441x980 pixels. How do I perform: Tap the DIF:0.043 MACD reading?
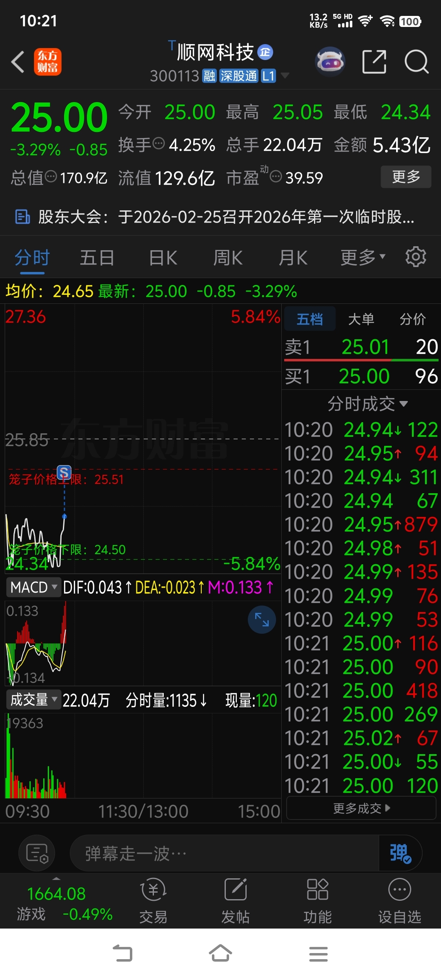tap(97, 587)
